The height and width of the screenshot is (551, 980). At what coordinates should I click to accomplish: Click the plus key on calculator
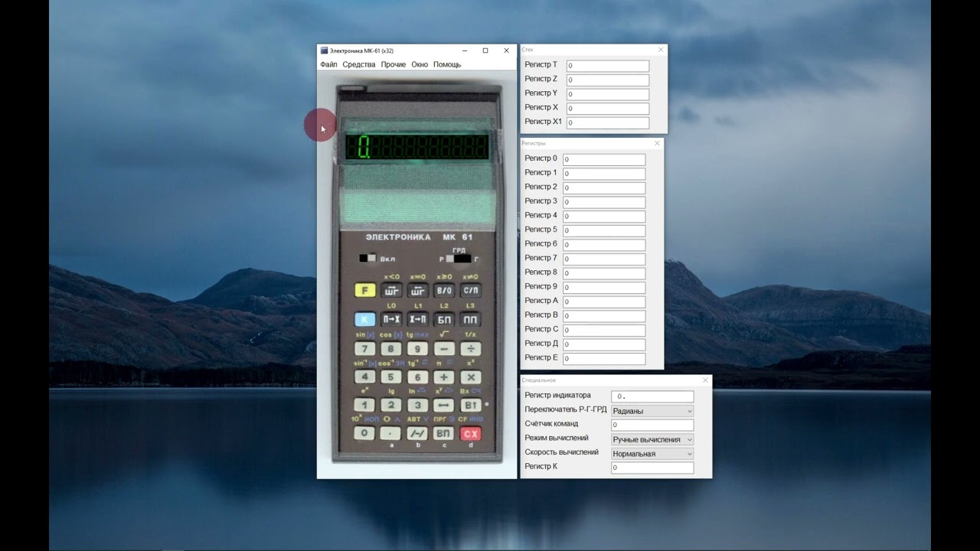pyautogui.click(x=444, y=377)
